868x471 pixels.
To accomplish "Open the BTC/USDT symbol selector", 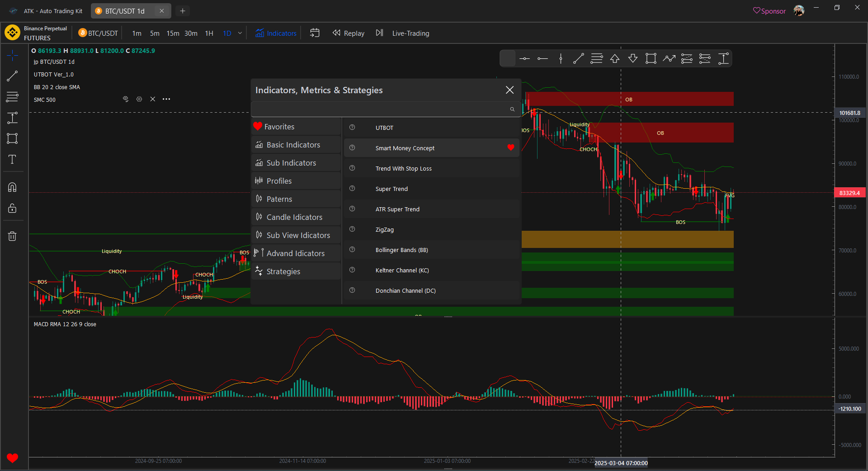I will coord(98,33).
